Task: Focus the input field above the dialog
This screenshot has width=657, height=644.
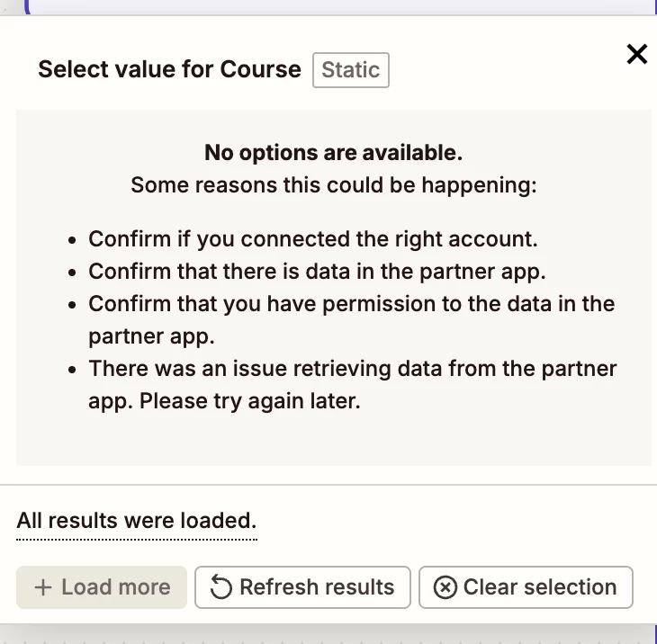Action: tap(341, 6)
